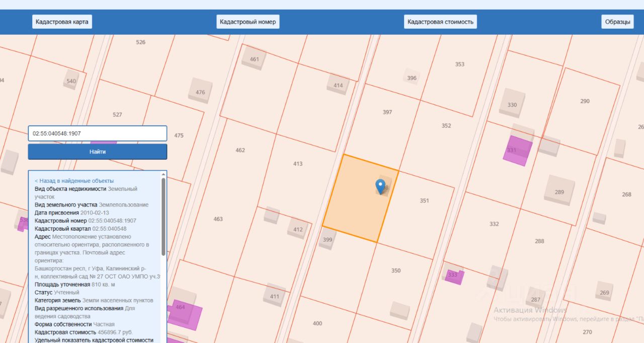This screenshot has height=343, width=644.
Task: Focus the cadastral number search field
Action: 98,133
